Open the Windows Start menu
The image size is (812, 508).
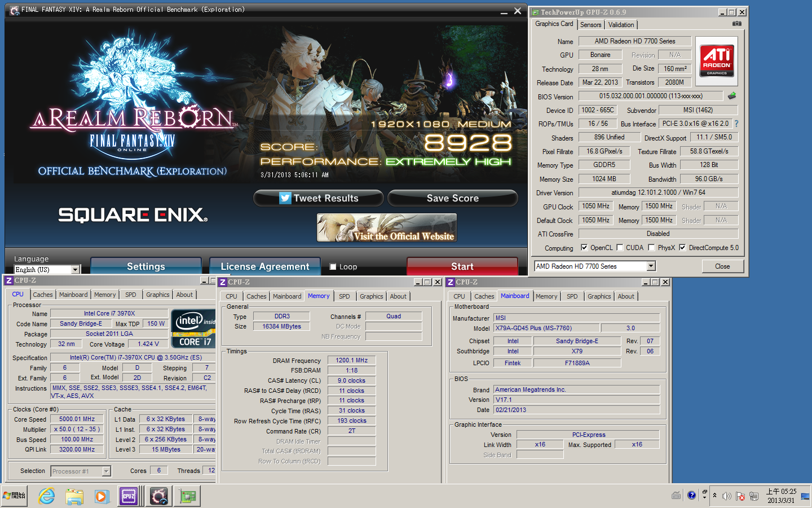[15, 496]
